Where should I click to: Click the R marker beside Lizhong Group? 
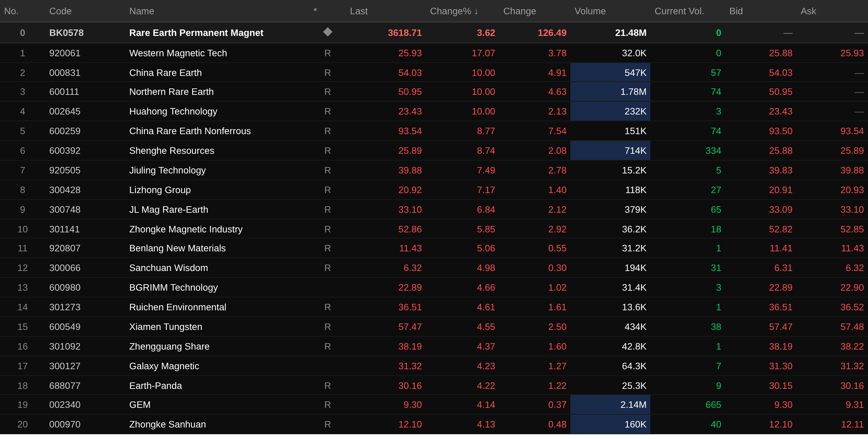(327, 190)
